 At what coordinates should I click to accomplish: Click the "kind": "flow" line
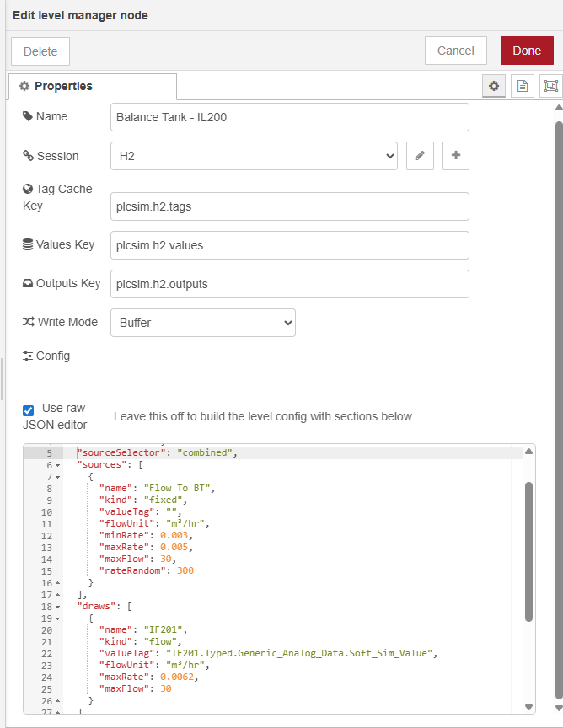(140, 642)
